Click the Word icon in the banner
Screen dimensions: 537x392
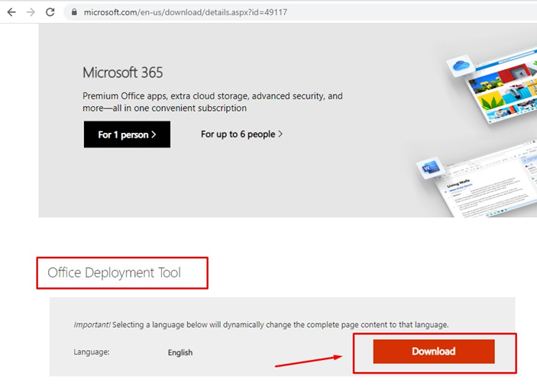[x=430, y=168]
